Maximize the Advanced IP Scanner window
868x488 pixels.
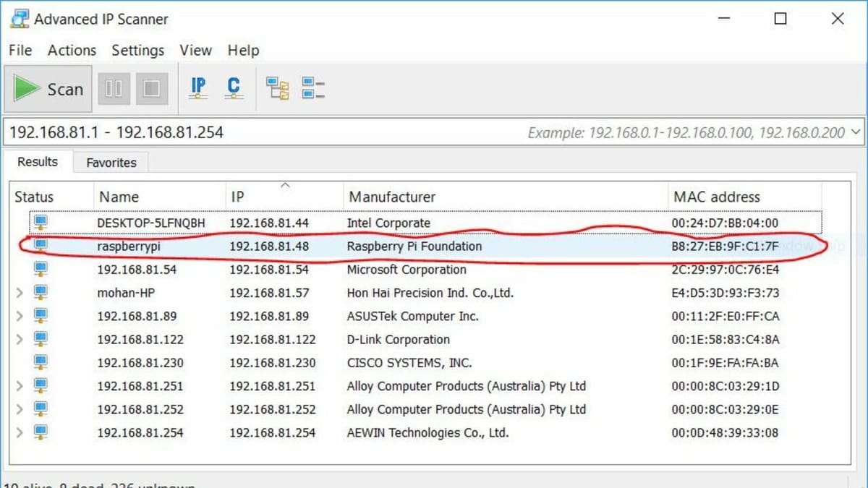coord(780,19)
